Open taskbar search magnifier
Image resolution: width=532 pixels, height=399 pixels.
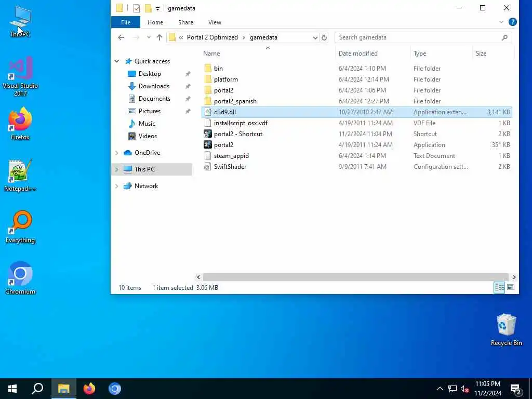(37, 389)
